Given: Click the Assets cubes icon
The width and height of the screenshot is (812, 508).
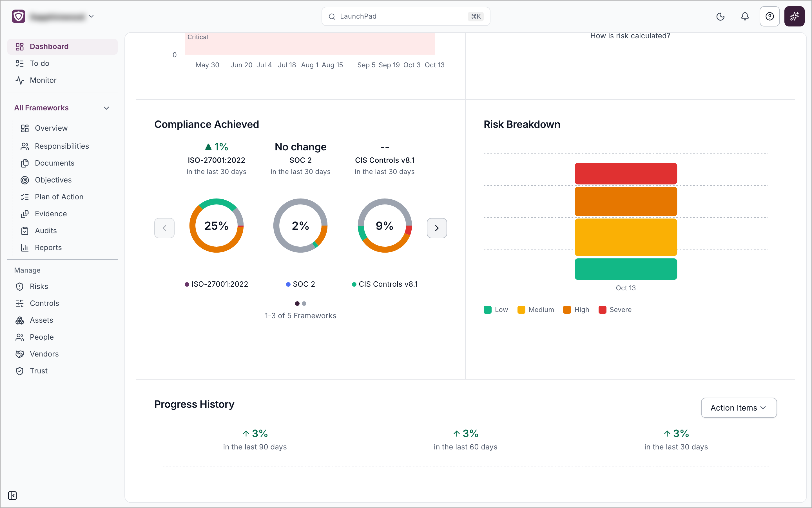Looking at the screenshot, I should [x=20, y=320].
